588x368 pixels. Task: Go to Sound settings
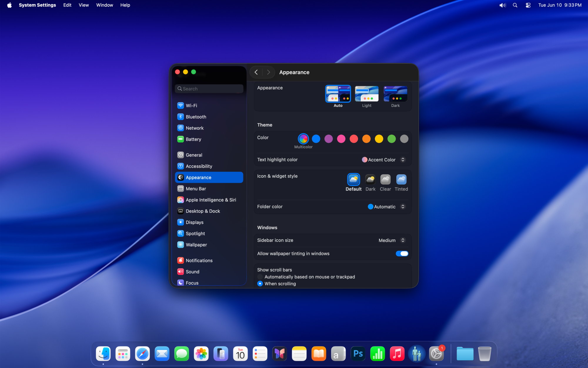209,271
